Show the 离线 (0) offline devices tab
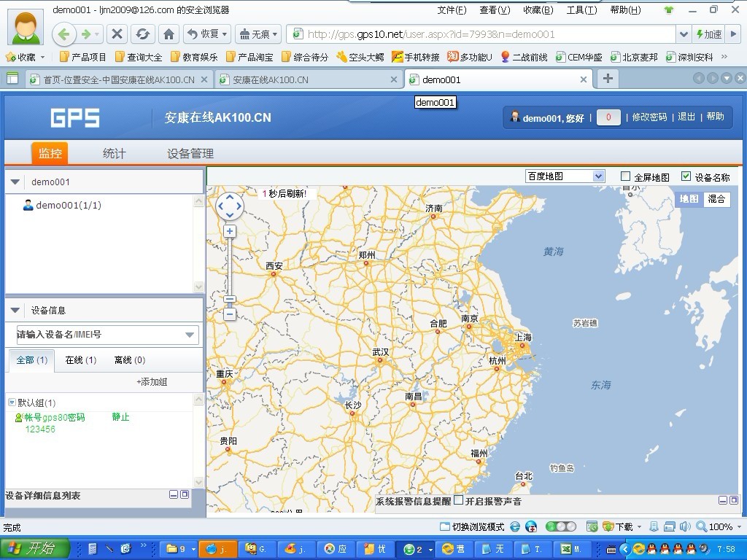 130,360
